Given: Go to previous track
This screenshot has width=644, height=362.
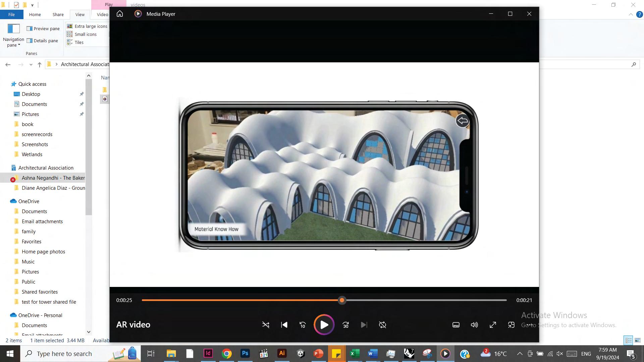Looking at the screenshot, I should 284,325.
